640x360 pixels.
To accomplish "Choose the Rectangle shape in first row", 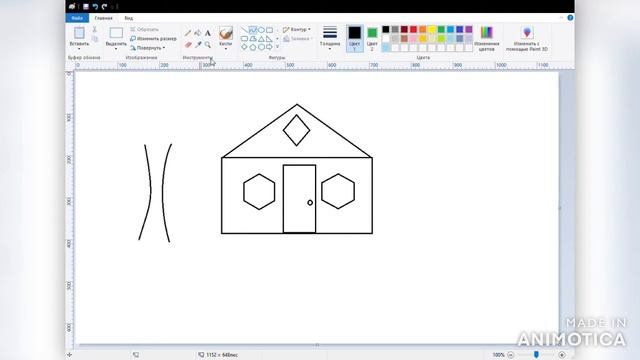I will click(270, 30).
